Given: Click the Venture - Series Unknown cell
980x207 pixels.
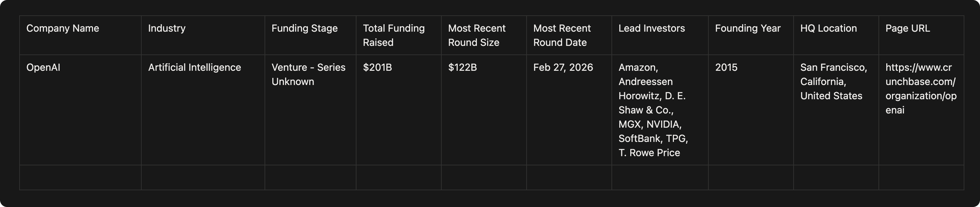Looking at the screenshot, I should click(308, 74).
